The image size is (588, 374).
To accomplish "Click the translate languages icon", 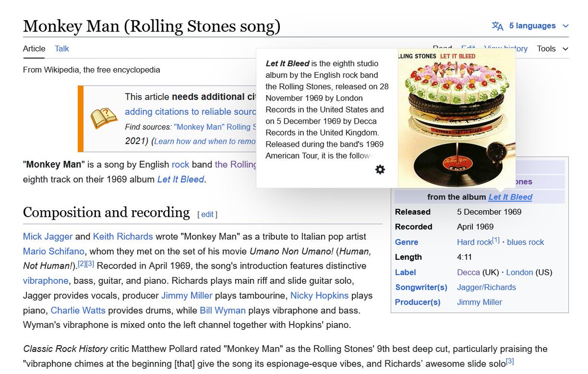I will pyautogui.click(x=497, y=25).
